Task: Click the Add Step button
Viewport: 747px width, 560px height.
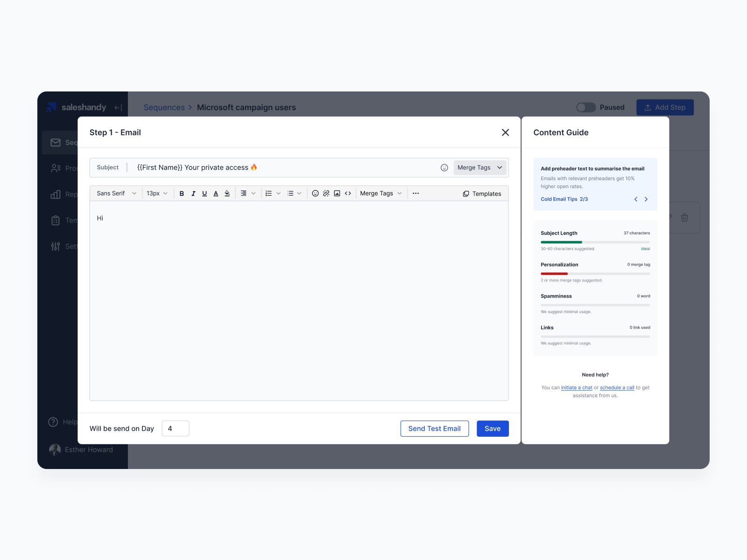Action: tap(665, 107)
